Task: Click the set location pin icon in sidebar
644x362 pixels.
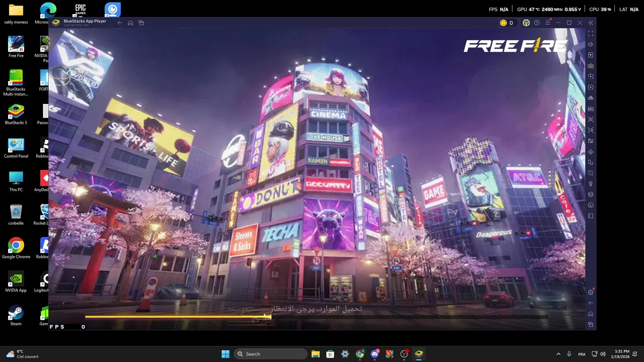Action: click(x=591, y=184)
